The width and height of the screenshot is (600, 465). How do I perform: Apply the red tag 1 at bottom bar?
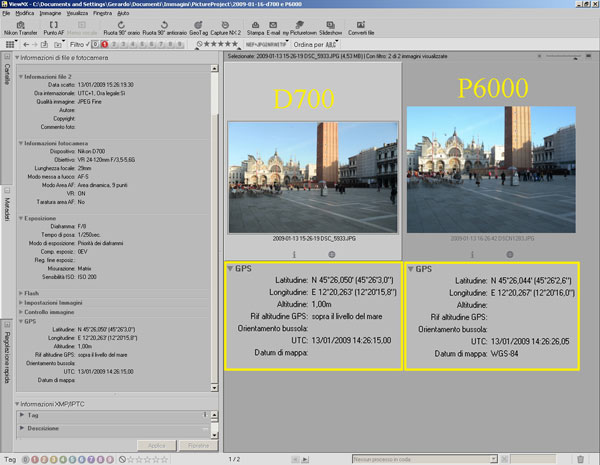click(x=35, y=459)
